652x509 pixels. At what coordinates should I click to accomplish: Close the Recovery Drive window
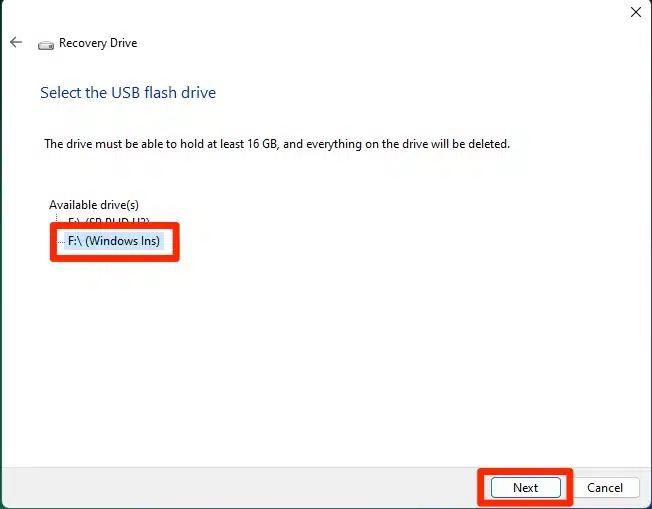point(636,12)
